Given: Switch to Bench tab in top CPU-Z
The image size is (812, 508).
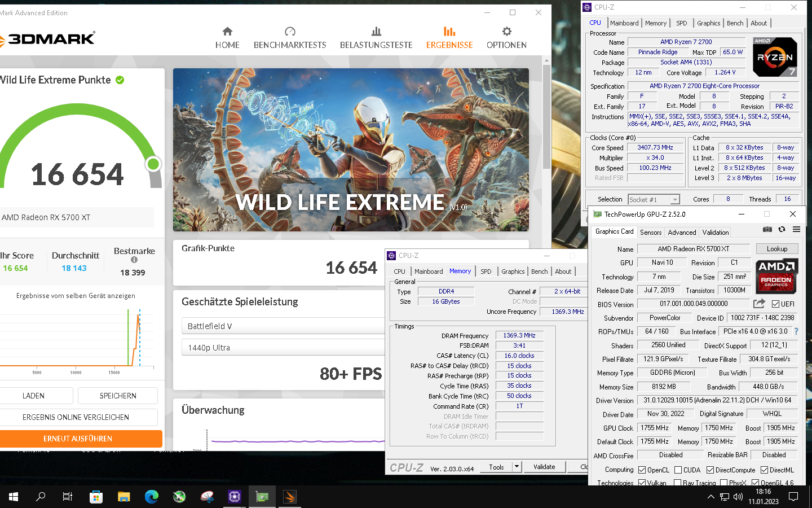Looking at the screenshot, I should click(x=735, y=23).
